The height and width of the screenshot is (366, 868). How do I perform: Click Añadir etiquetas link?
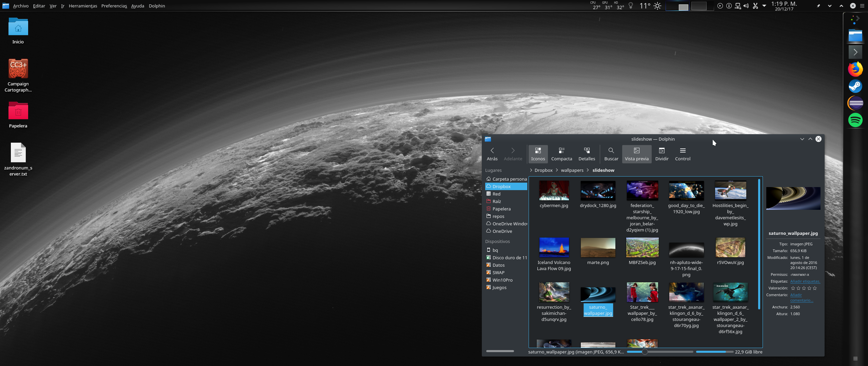click(805, 281)
